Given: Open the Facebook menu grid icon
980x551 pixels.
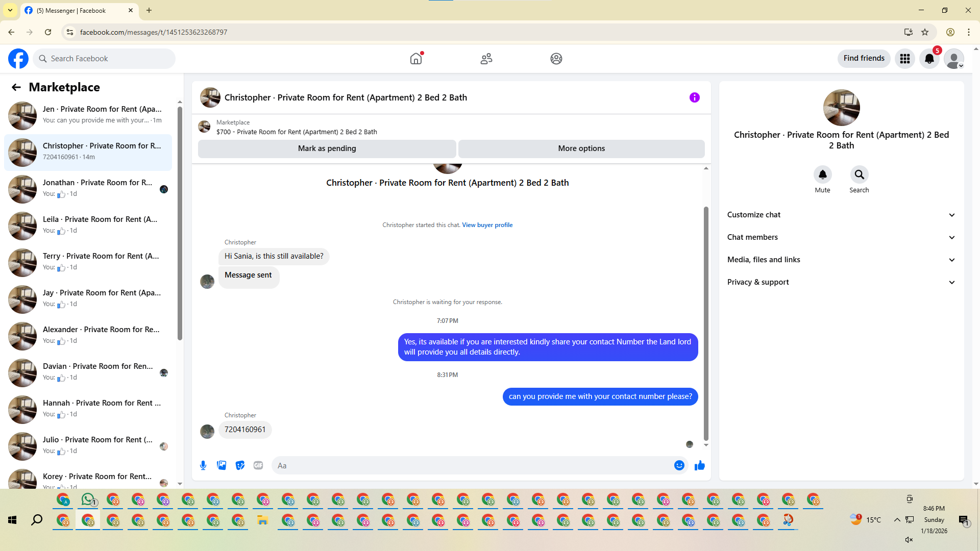Looking at the screenshot, I should (905, 59).
